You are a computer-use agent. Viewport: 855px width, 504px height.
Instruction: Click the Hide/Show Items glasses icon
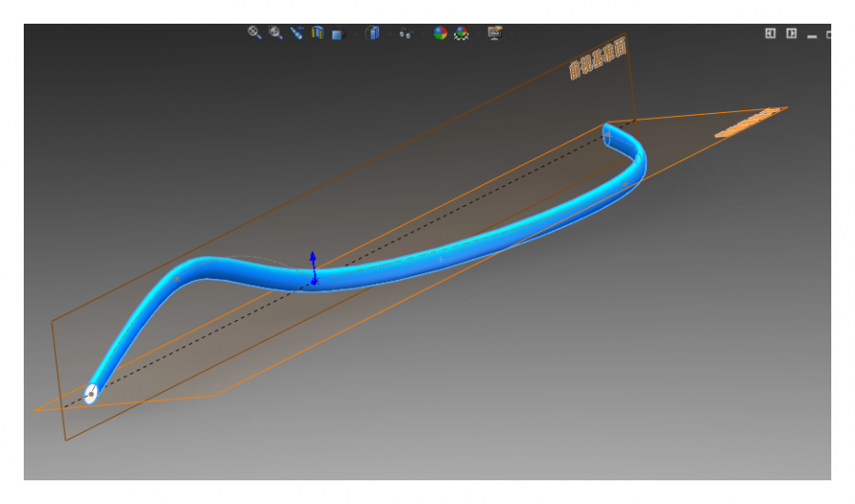[406, 34]
